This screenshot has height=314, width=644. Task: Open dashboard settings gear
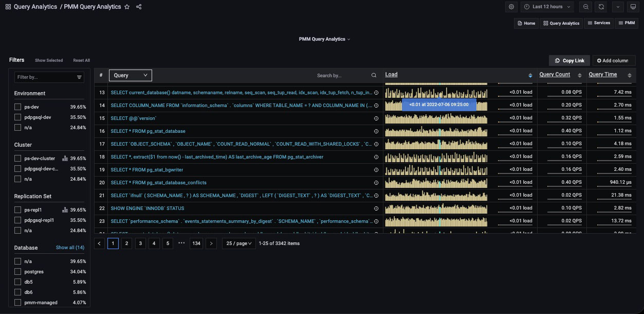(511, 7)
